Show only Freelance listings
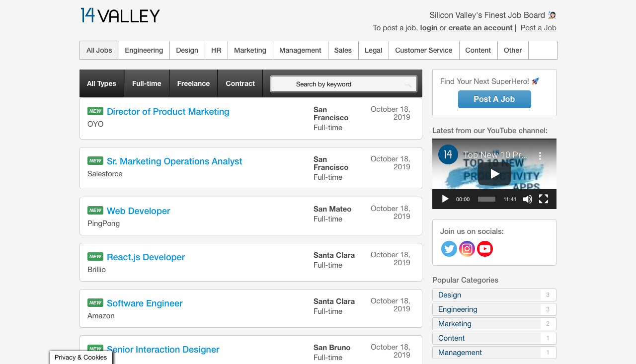Screen dimensions: 636x364 [x=193, y=83]
